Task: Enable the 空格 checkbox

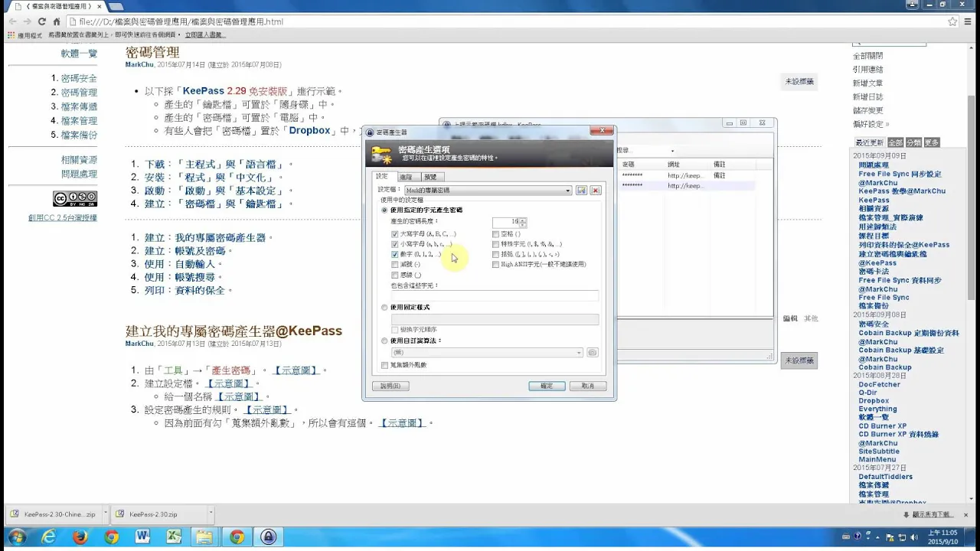Action: 496,234
